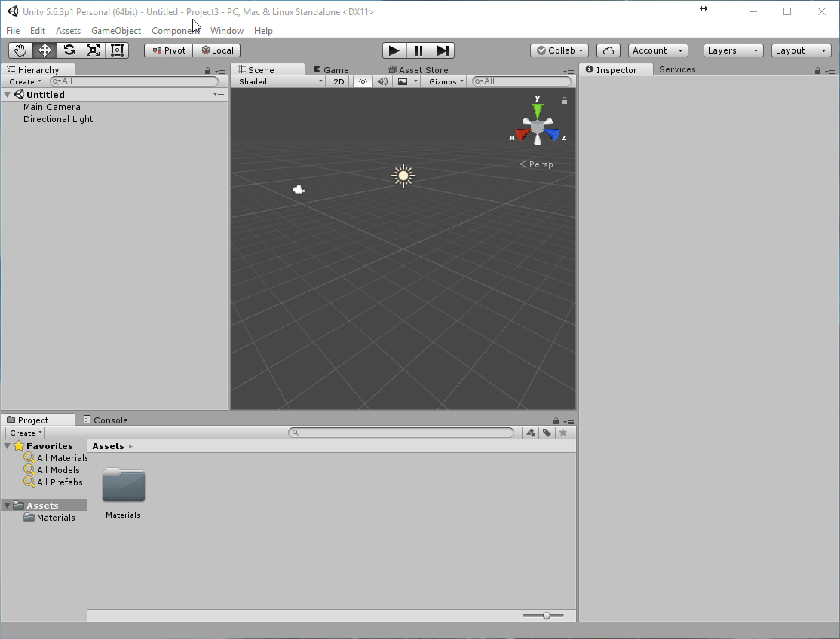Viewport: 840px width, 639px height.
Task: Toggle scene audio speaker icon
Action: point(382,81)
